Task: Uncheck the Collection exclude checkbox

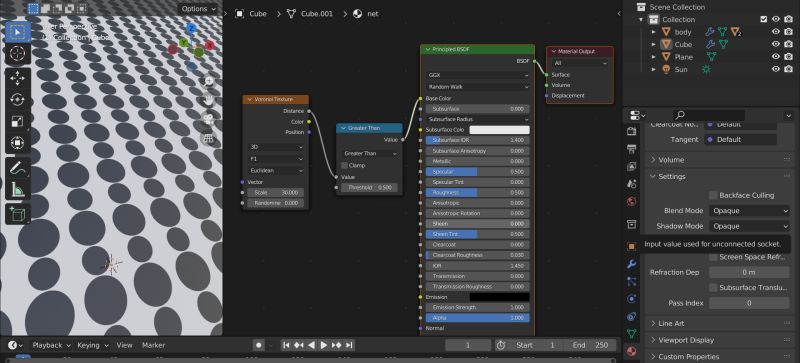Action: [763, 19]
